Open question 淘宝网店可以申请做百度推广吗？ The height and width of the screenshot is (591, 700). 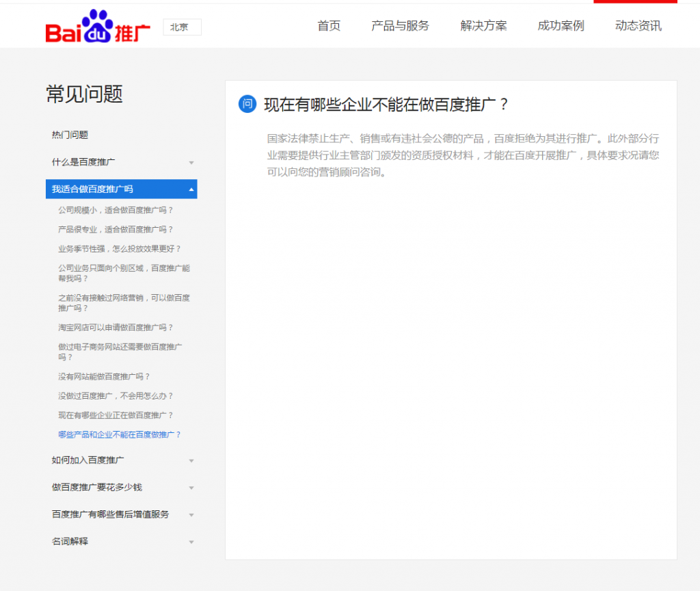click(116, 328)
